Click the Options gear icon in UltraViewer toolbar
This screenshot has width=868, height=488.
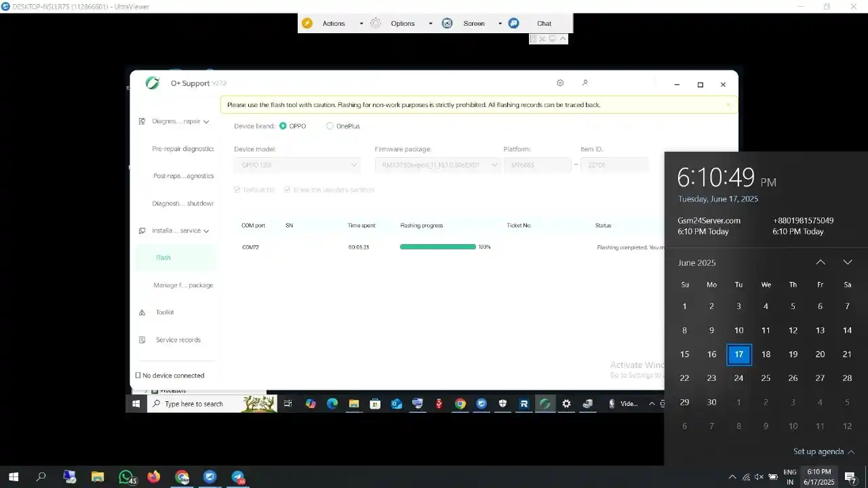tap(376, 23)
